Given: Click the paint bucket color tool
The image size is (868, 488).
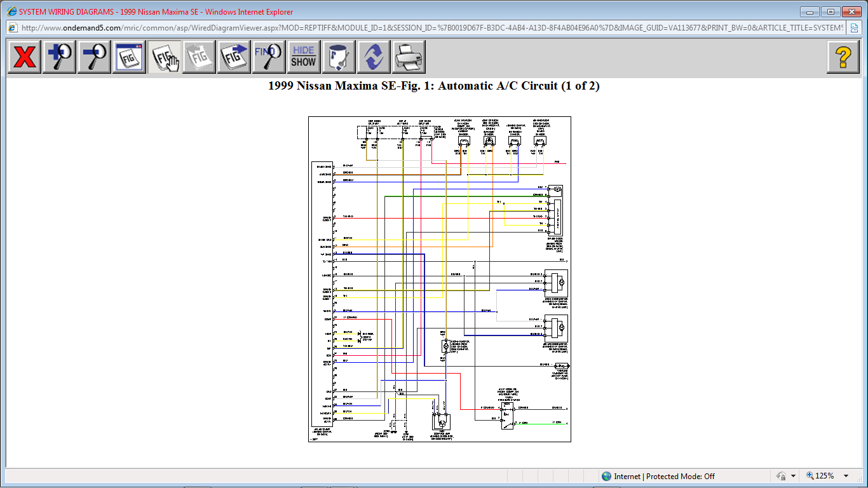Looking at the screenshot, I should point(339,57).
